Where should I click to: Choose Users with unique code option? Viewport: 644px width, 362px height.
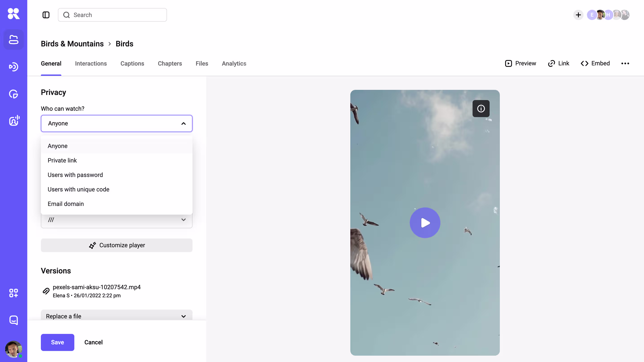click(117, 190)
